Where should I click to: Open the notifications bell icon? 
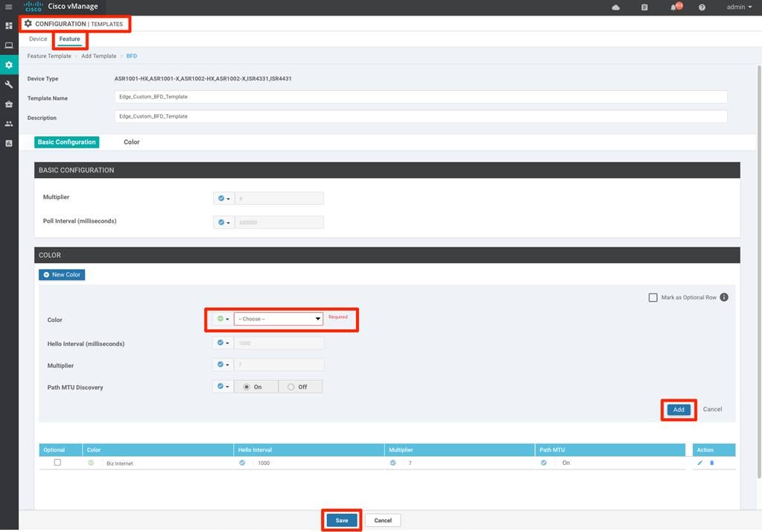pyautogui.click(x=673, y=7)
